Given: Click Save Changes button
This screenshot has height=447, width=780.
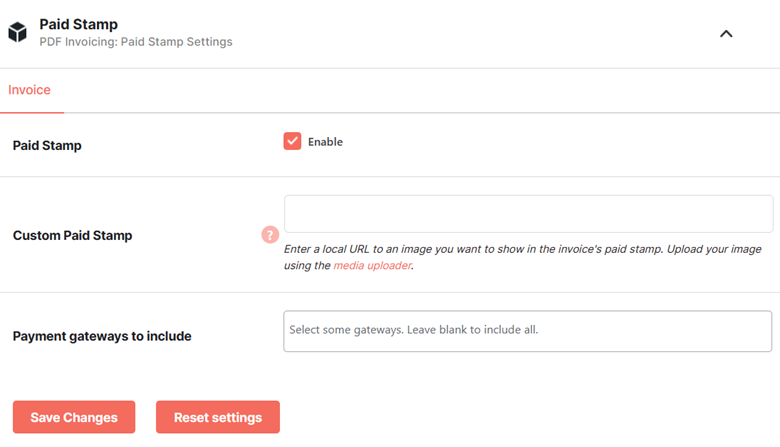Looking at the screenshot, I should point(74,417).
